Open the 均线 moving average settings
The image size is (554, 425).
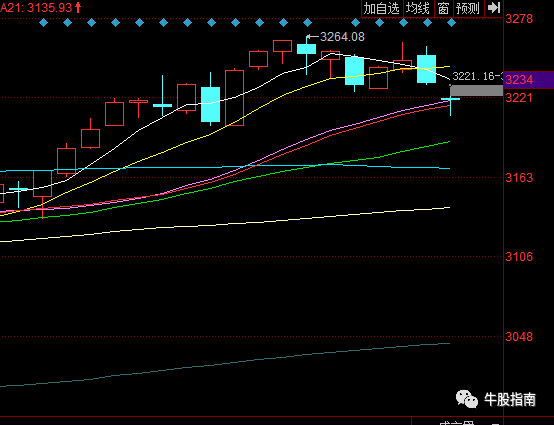[x=418, y=8]
